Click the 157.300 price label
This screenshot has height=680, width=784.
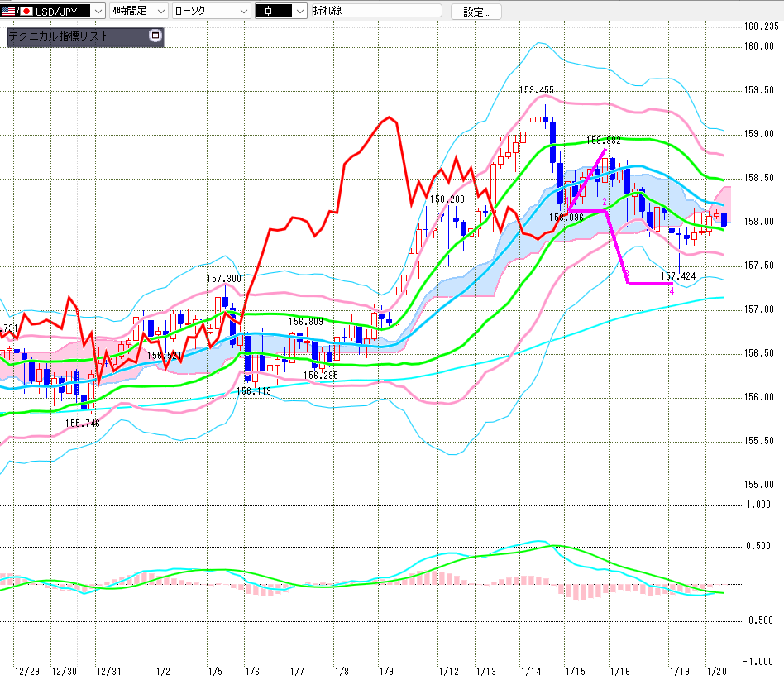tap(223, 279)
